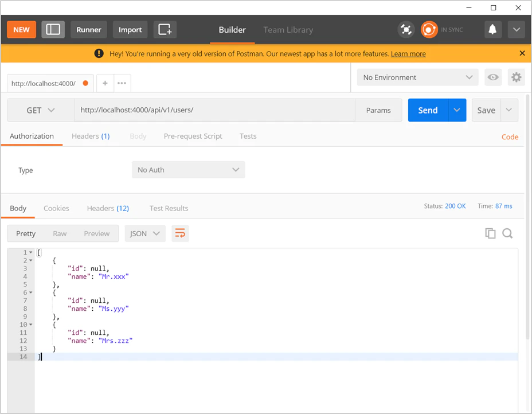Viewport: 532px width, 414px height.
Task: Open manage environments gear icon
Action: tap(516, 77)
